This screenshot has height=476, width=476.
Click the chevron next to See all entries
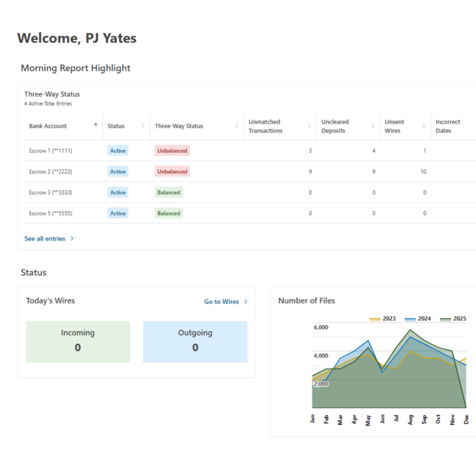[x=72, y=238]
